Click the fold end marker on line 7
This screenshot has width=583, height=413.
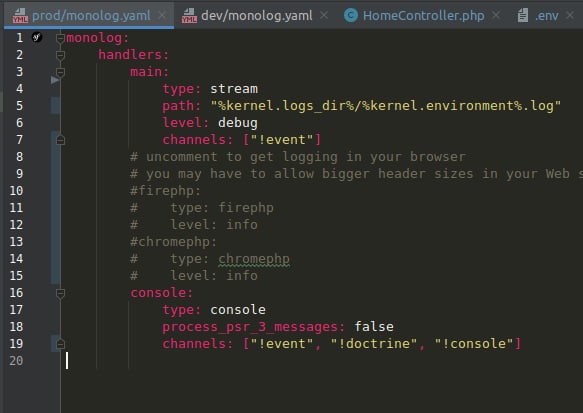click(60, 140)
